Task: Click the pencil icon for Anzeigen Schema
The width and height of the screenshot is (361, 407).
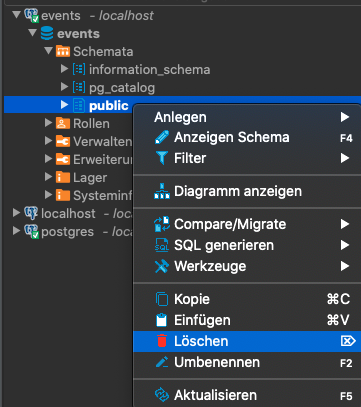Action: [x=162, y=137]
